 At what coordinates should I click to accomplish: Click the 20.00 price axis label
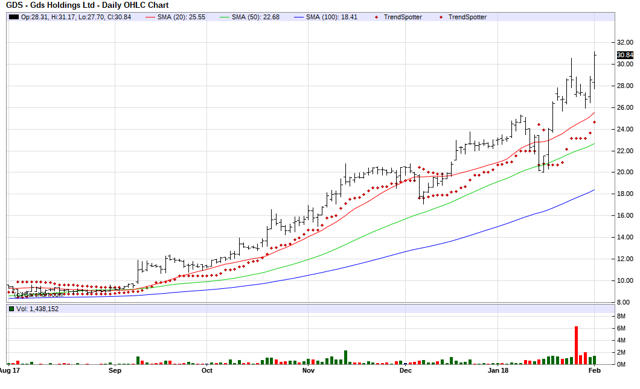625,172
